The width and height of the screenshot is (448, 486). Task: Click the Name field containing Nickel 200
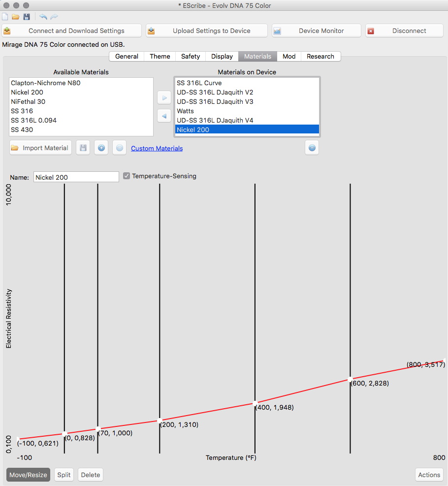(76, 177)
